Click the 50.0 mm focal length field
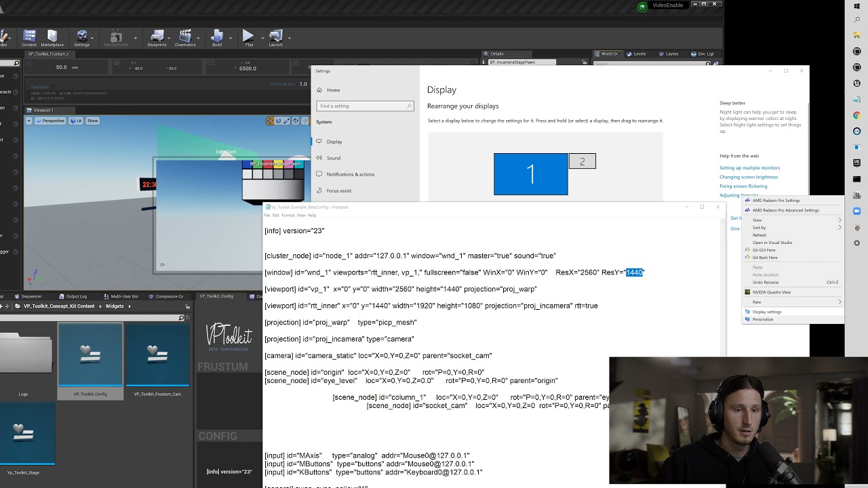 [x=66, y=67]
